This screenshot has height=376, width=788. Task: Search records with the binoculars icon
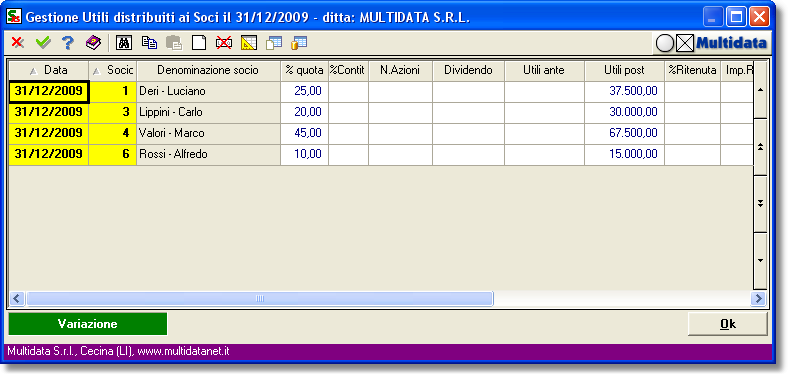click(124, 43)
